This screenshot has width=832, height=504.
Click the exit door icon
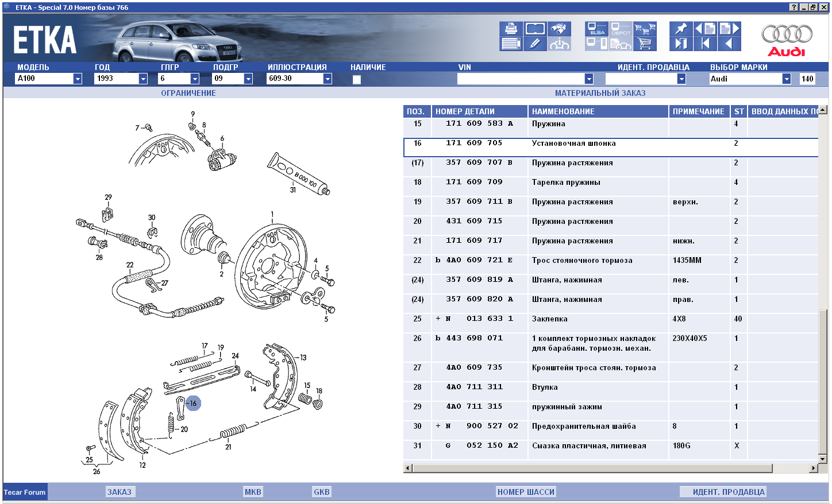681,44
